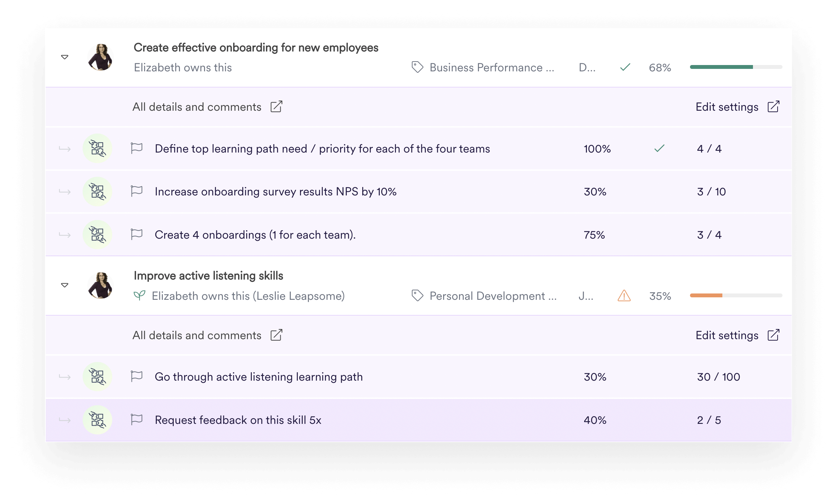Image resolution: width=837 pixels, height=504 pixels.
Task: Click the flag icon on Define top learning path
Action: click(137, 148)
